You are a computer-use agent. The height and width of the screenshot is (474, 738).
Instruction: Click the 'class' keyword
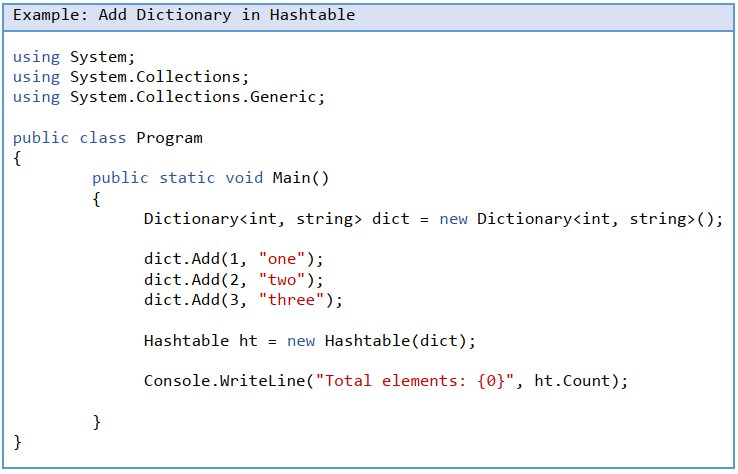coord(102,138)
